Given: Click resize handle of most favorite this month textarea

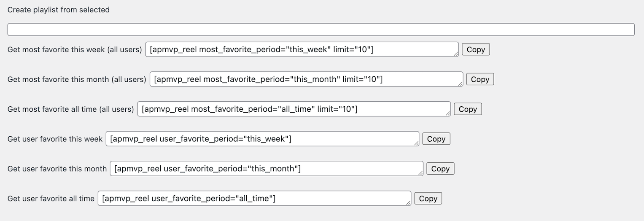Looking at the screenshot, I should tap(460, 84).
